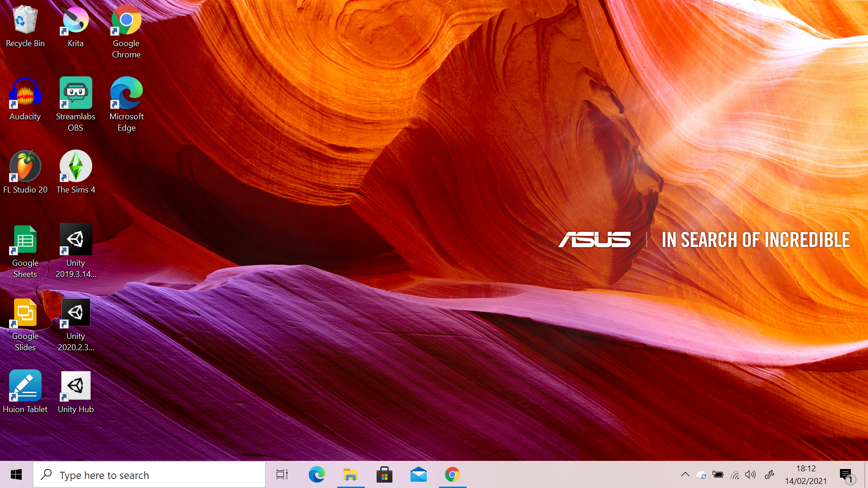Select the FL Studio 20 icon

point(25,167)
